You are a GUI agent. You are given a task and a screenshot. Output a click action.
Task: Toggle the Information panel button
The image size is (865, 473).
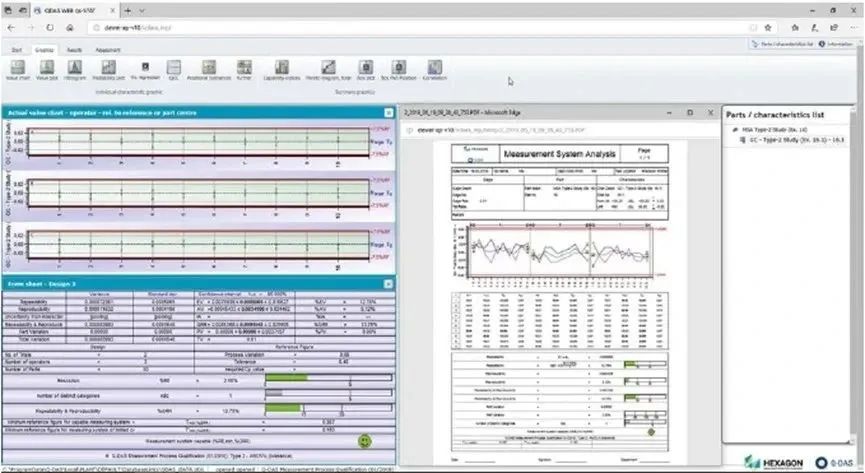836,45
